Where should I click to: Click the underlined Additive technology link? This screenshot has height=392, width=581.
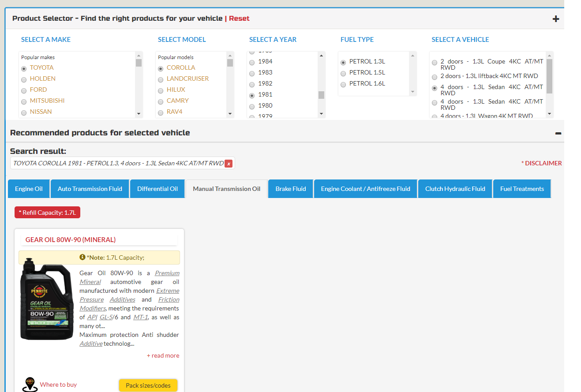click(x=91, y=343)
